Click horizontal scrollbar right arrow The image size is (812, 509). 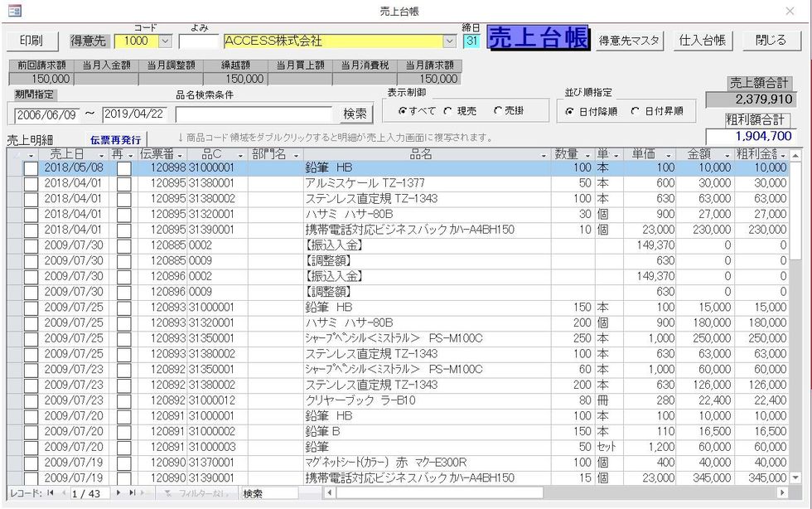(781, 493)
